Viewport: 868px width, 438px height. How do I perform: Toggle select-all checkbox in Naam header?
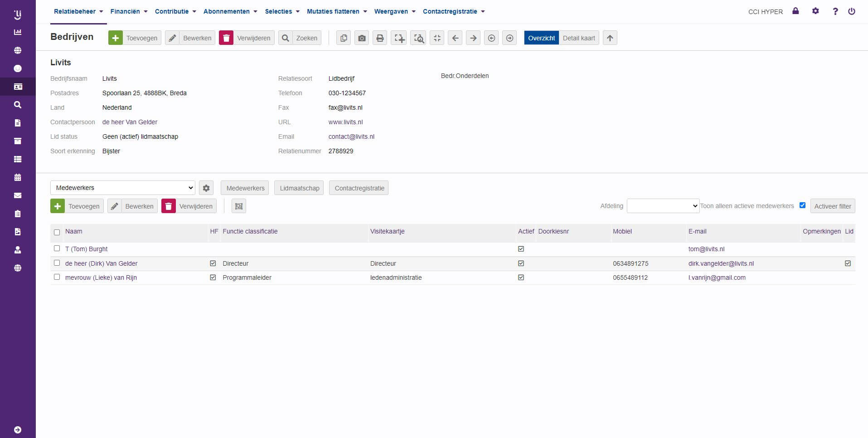point(57,232)
